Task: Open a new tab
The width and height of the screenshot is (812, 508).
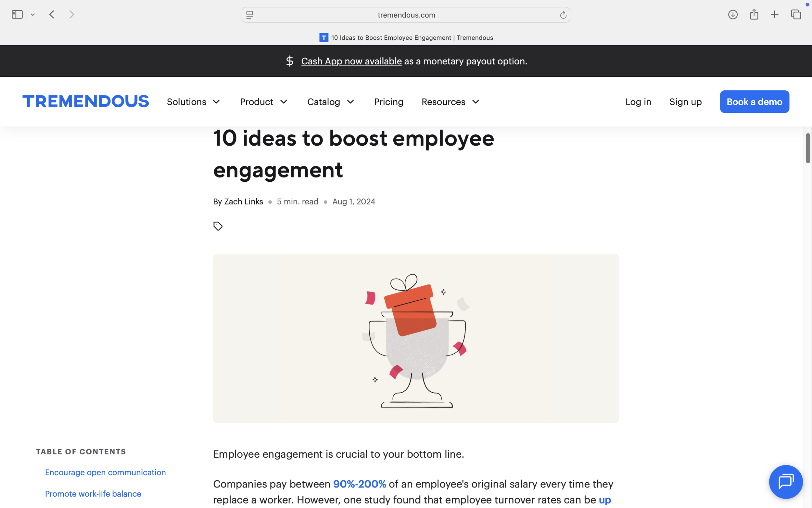Action: click(x=774, y=14)
